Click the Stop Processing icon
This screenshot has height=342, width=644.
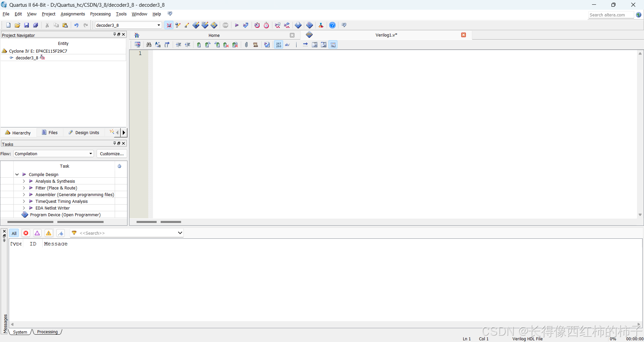[225, 25]
